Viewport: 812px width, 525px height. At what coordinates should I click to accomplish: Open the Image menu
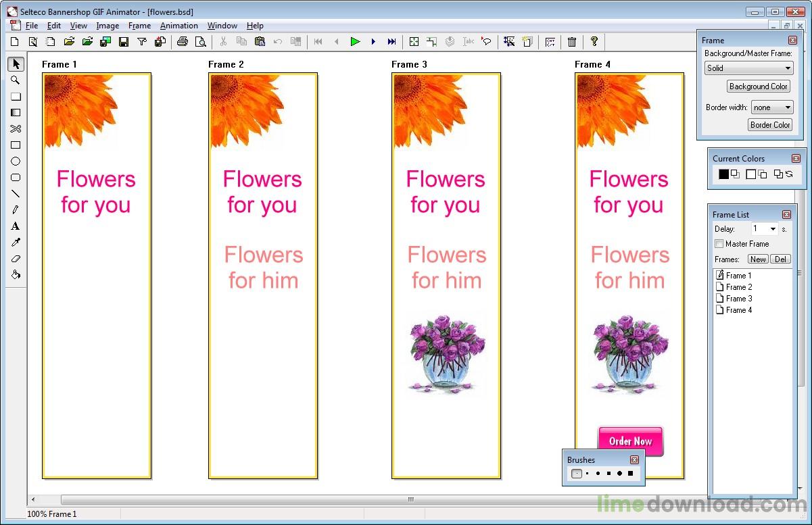(x=108, y=26)
